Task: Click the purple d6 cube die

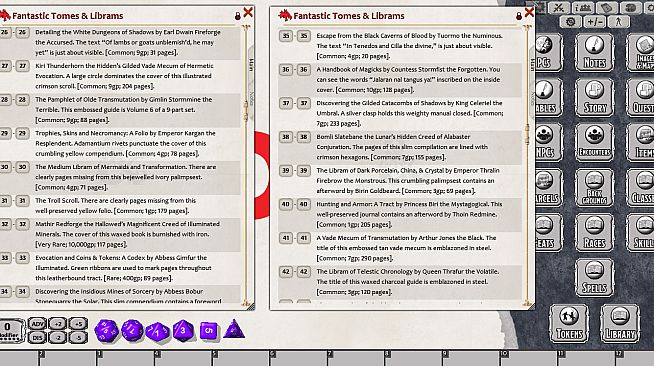Action: tap(209, 331)
